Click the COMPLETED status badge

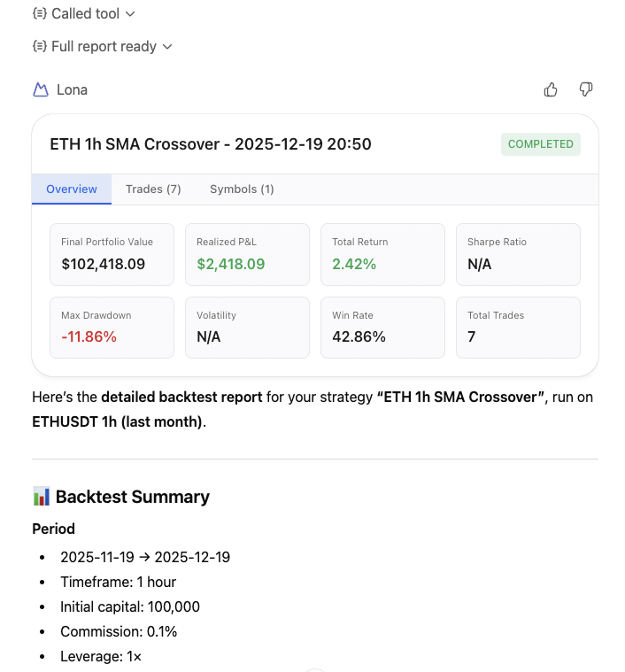point(540,144)
